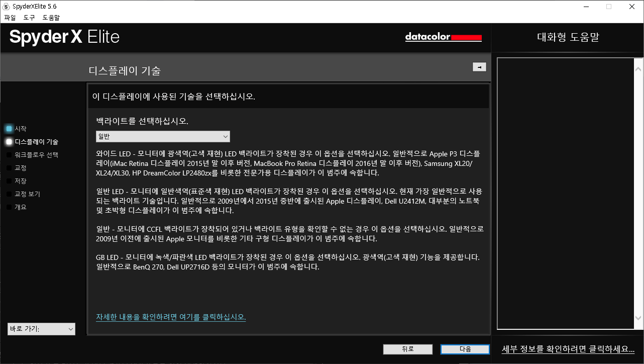Open the 도구 menu
The width and height of the screenshot is (644, 364).
pos(29,18)
